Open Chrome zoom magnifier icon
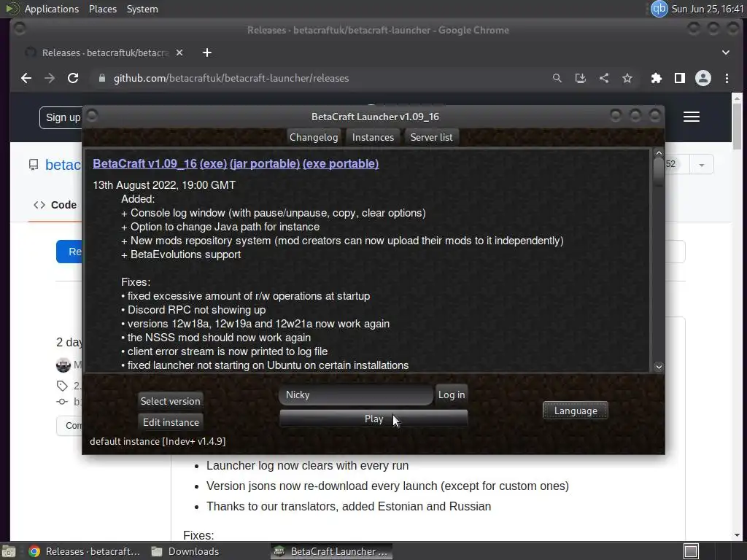 [557, 78]
